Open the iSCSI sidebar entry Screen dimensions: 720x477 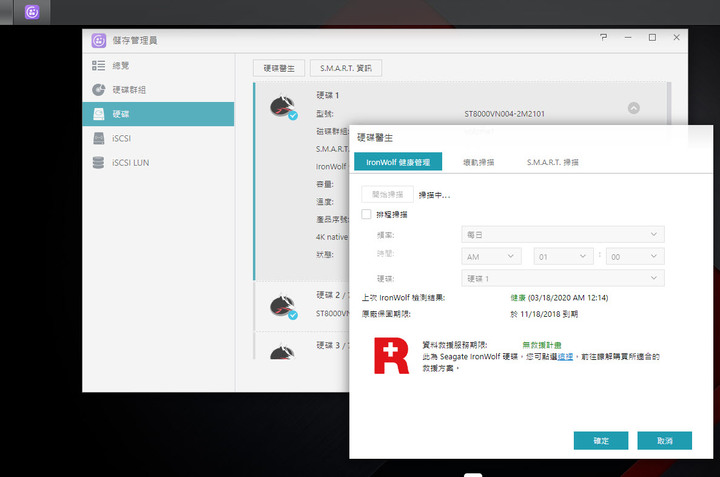pyautogui.click(x=158, y=138)
